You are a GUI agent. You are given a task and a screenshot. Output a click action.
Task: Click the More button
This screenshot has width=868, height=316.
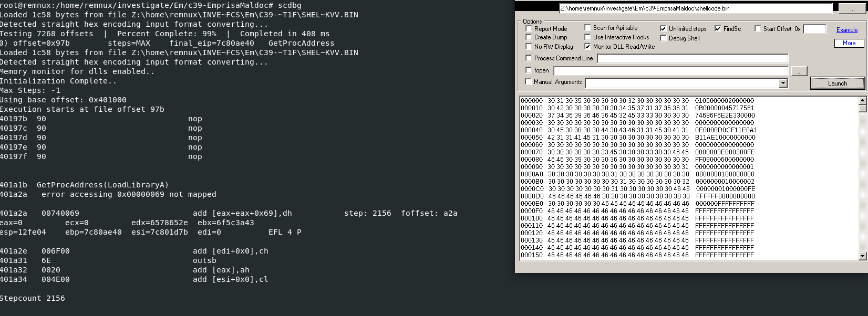pyautogui.click(x=849, y=43)
